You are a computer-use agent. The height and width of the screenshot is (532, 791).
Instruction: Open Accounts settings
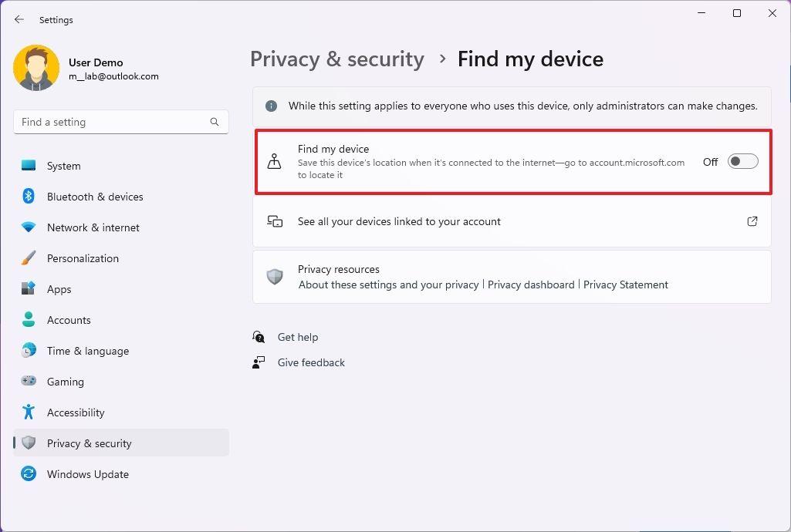69,320
